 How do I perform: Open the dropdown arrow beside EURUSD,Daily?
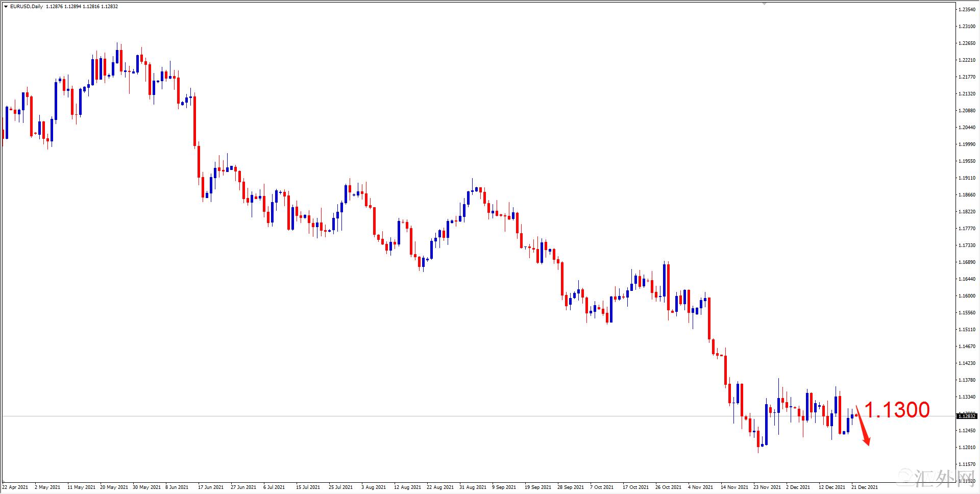coord(6,7)
